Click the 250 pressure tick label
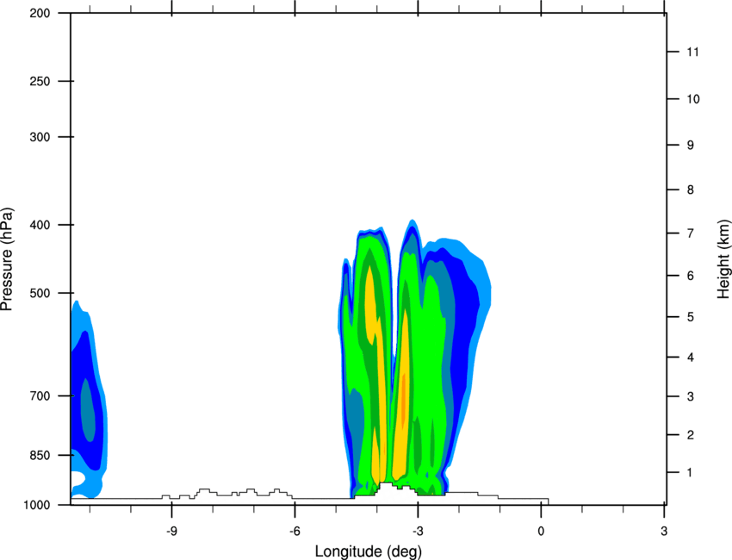This screenshot has width=732, height=560. [40, 81]
